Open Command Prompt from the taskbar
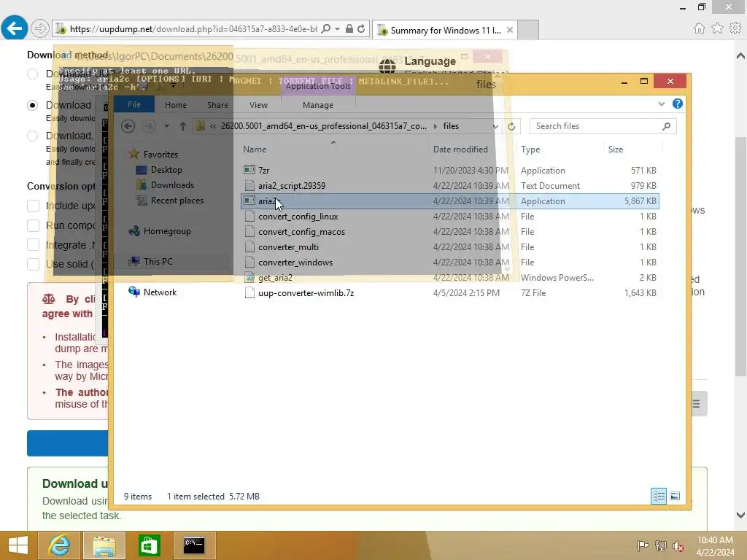Screen dimensions: 747x560 point(194,545)
